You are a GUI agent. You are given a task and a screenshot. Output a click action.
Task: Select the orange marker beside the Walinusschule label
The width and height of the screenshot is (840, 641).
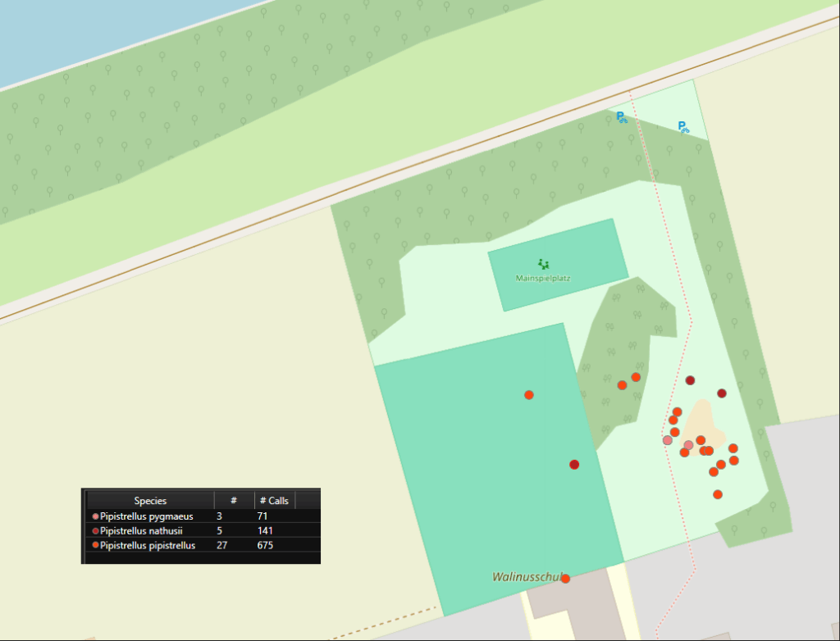coord(565,579)
